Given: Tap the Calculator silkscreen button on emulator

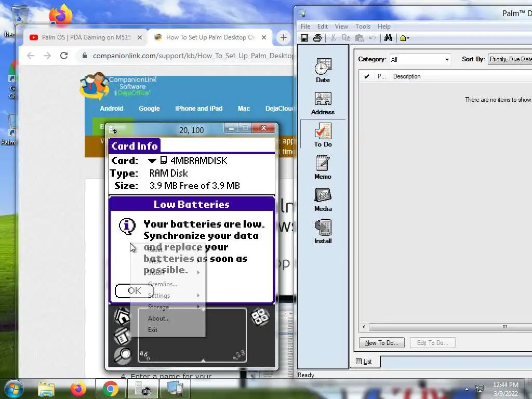Looking at the screenshot, I should pos(260,317).
